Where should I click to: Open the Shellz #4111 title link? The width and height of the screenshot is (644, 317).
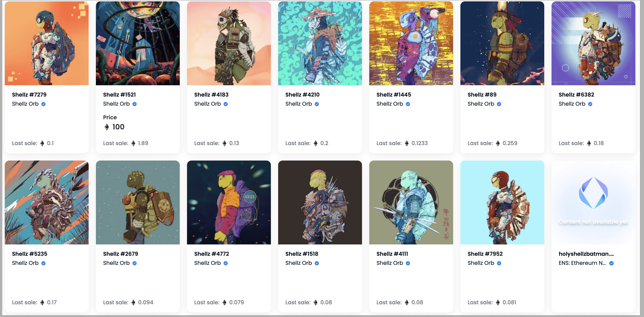392,254
